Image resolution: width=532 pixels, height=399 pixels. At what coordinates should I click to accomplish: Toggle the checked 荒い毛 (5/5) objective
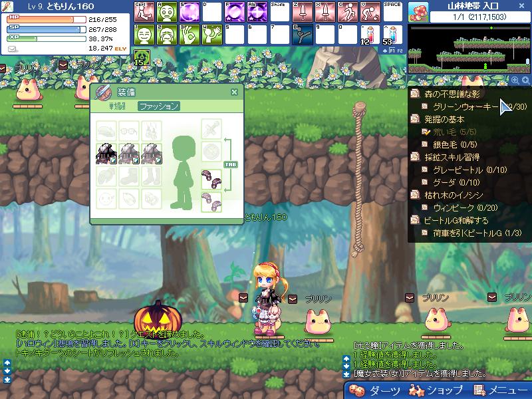tap(426, 132)
